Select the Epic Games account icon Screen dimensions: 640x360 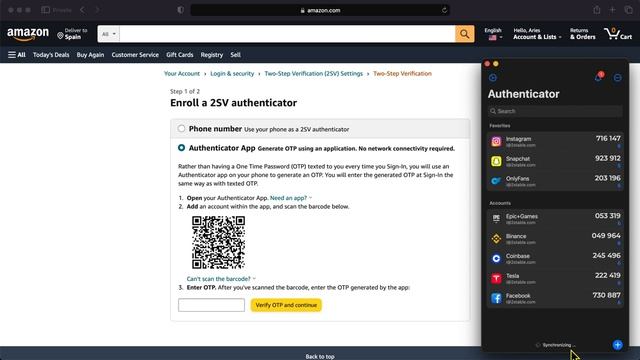coord(496,219)
